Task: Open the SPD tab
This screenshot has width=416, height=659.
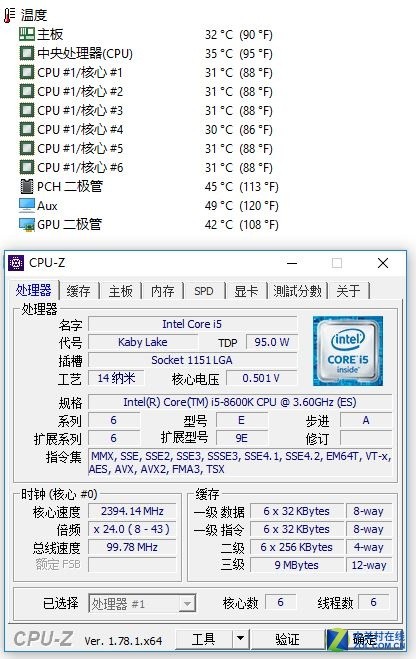Action: pyautogui.click(x=204, y=291)
